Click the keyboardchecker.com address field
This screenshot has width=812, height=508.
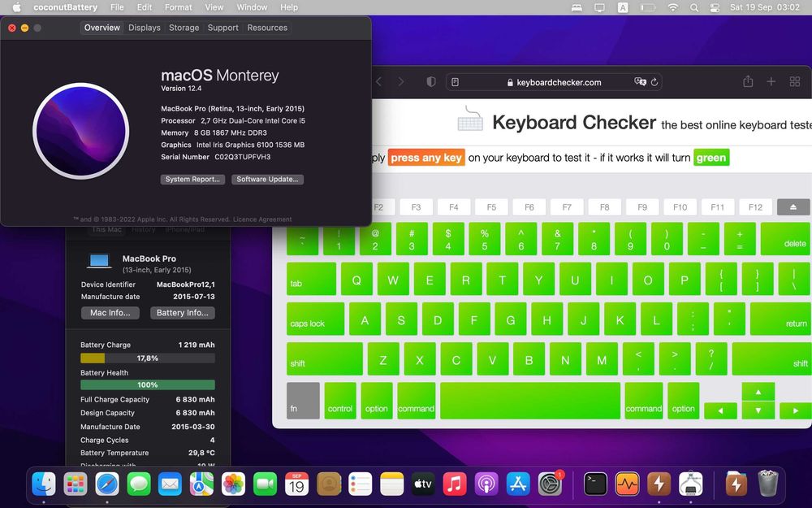click(x=554, y=82)
